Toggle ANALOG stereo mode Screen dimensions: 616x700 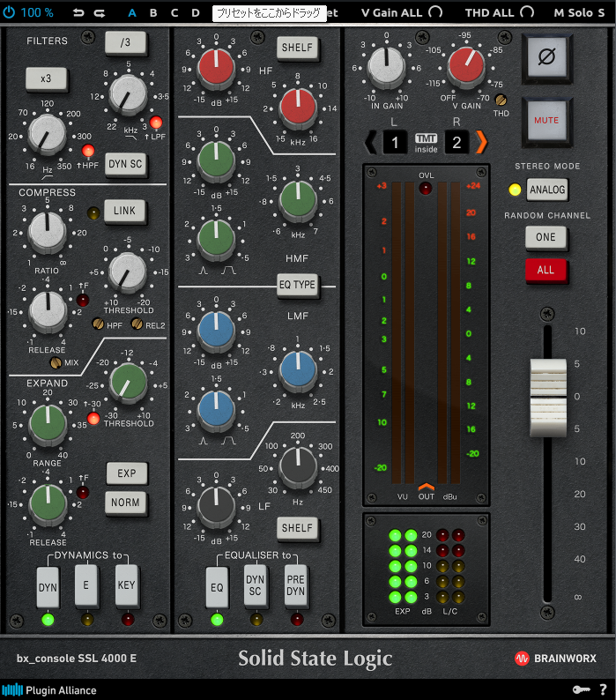click(x=548, y=190)
